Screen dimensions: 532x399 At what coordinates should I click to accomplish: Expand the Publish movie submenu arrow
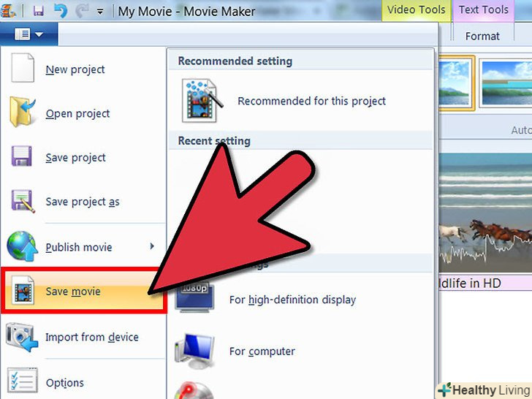(152, 246)
